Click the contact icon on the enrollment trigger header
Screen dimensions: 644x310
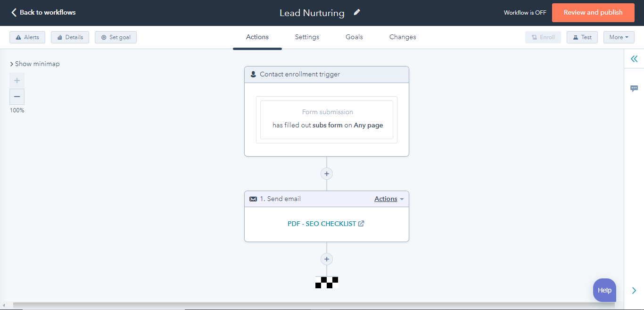pyautogui.click(x=253, y=74)
